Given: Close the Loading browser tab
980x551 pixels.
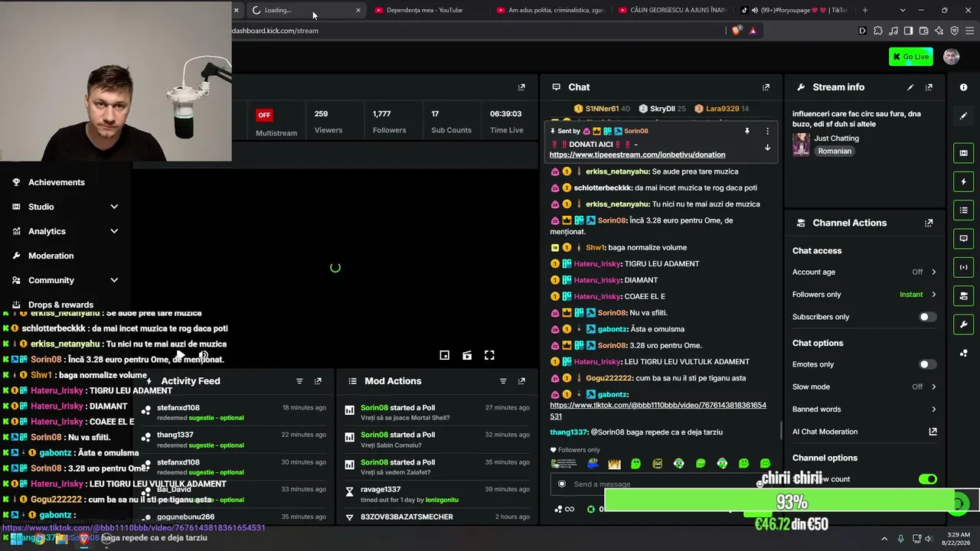Looking at the screenshot, I should (358, 10).
